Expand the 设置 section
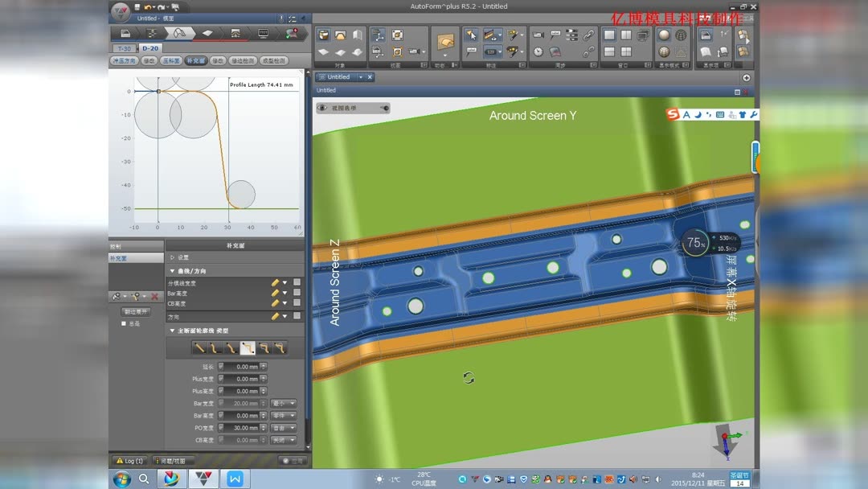Viewport: 868px width, 489px height. click(x=173, y=257)
